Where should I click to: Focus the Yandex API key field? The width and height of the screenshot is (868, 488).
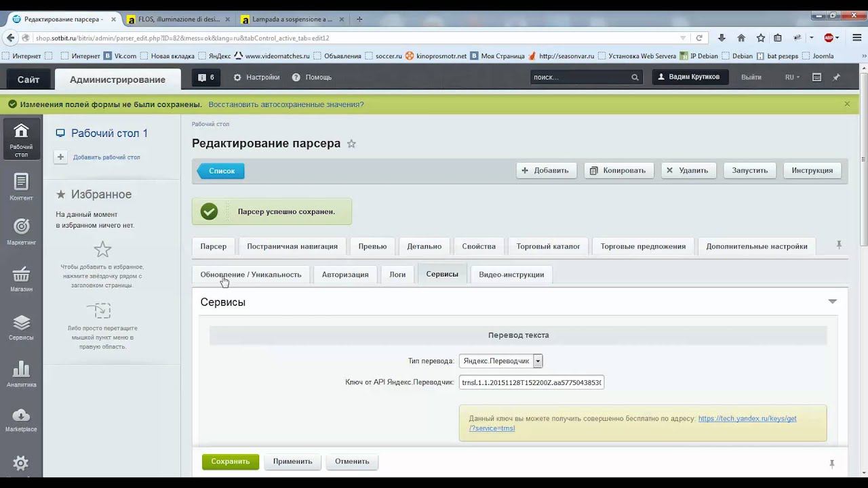pos(532,382)
